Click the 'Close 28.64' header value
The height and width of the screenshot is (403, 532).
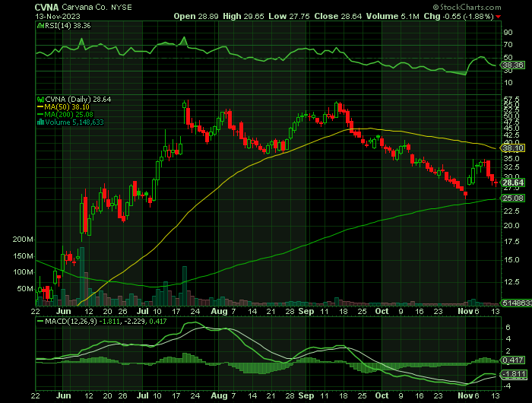pos(338,16)
